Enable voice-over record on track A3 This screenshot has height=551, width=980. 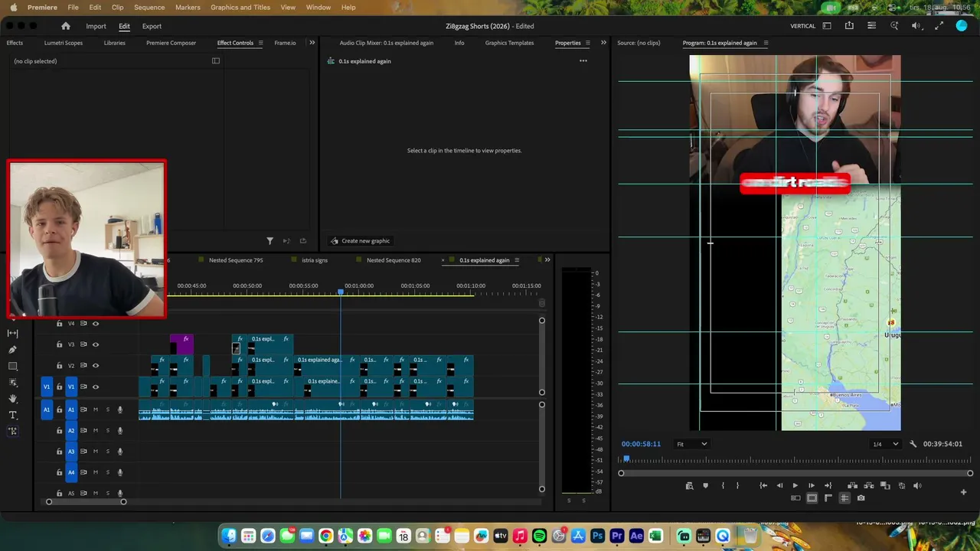[119, 452]
